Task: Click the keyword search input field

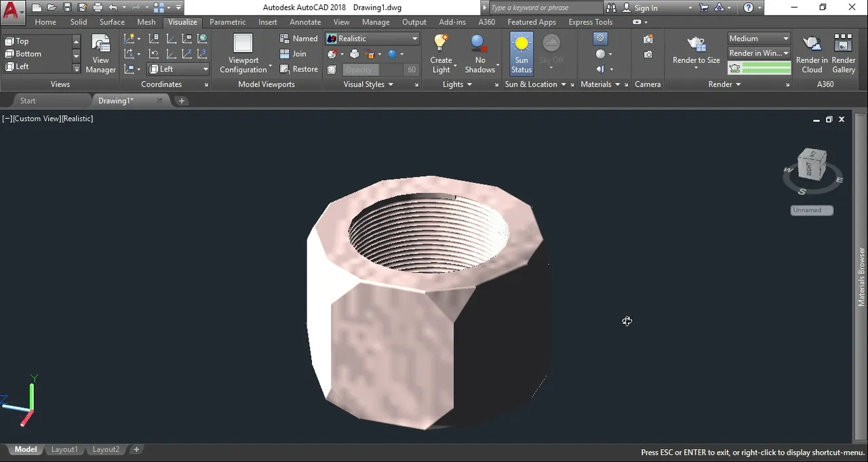Action: [545, 7]
